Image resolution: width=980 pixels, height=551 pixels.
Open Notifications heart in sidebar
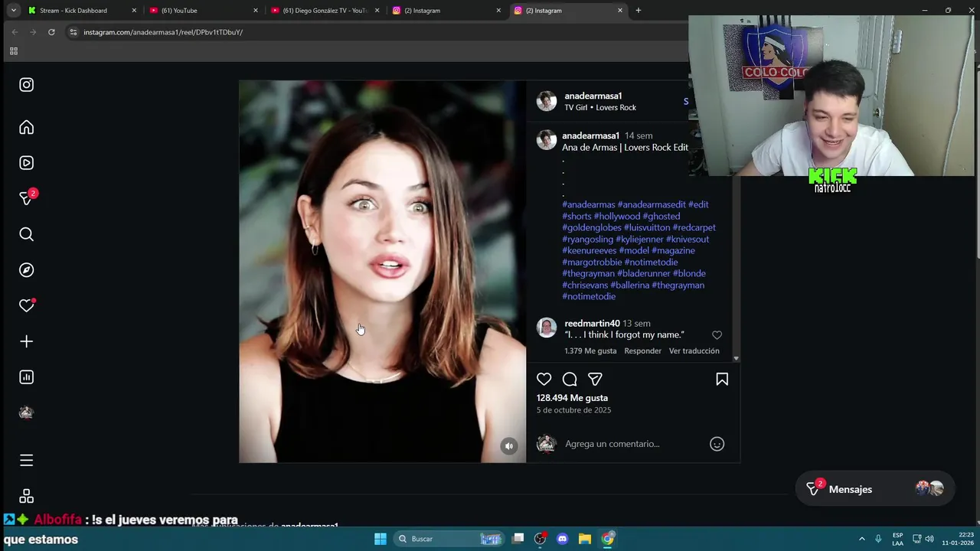(27, 305)
